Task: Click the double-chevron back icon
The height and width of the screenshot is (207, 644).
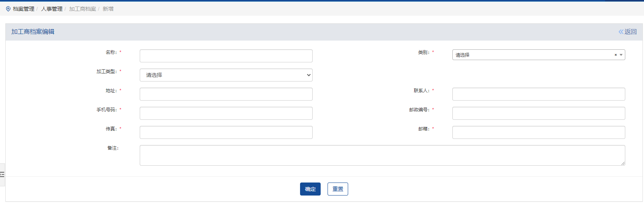Action: [621, 32]
